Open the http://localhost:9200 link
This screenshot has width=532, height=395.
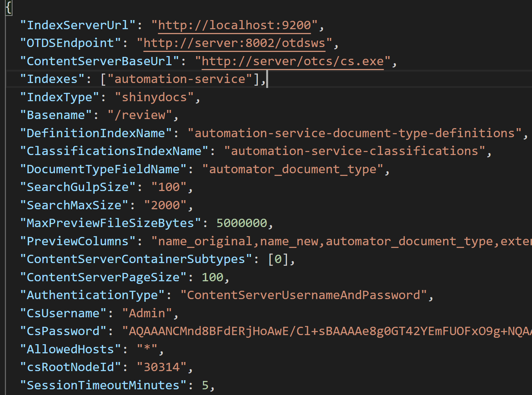point(234,25)
